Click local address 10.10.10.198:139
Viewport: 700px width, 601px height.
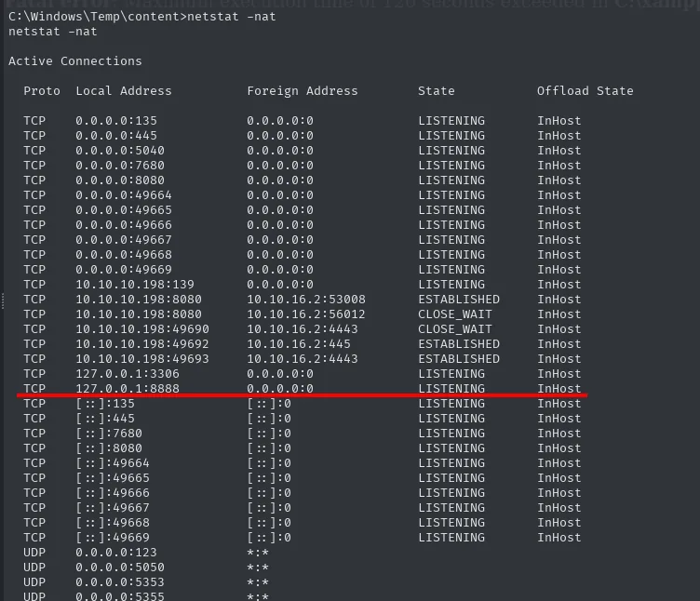coord(135,284)
